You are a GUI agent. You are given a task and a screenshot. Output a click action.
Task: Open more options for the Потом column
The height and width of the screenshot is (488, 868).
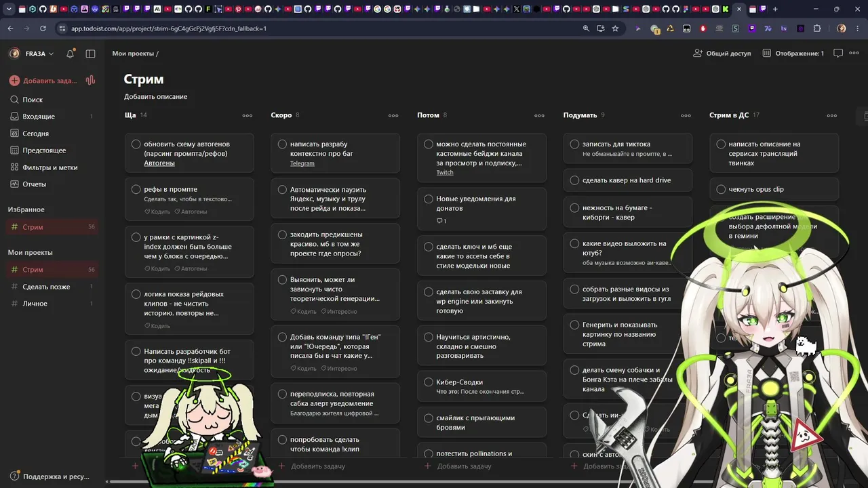[539, 115]
